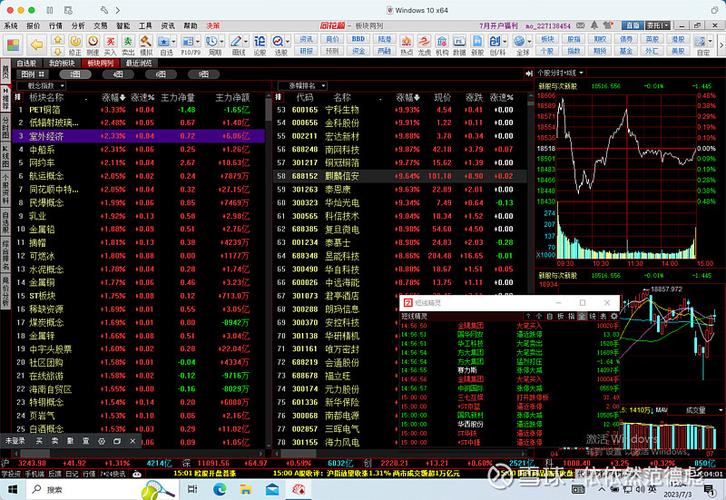726x500 pixels.
Task: Expand the F10/F9 dropdown arrow
Action: coord(198,41)
